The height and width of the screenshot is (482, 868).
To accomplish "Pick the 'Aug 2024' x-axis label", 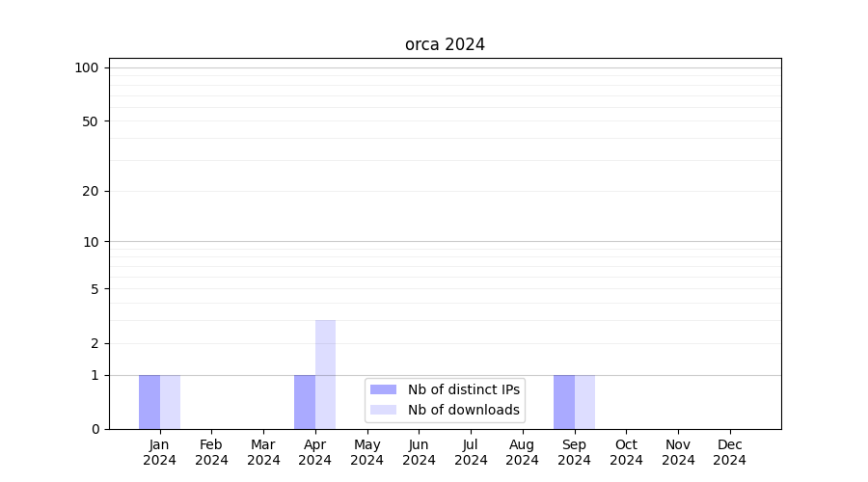I will click(x=522, y=452).
